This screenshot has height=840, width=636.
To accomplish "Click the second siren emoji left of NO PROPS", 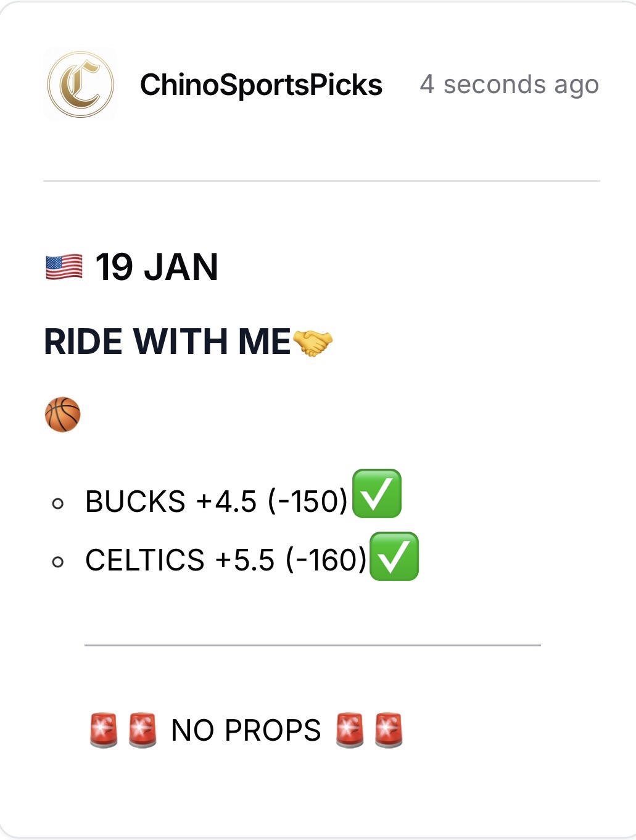I will 142,730.
